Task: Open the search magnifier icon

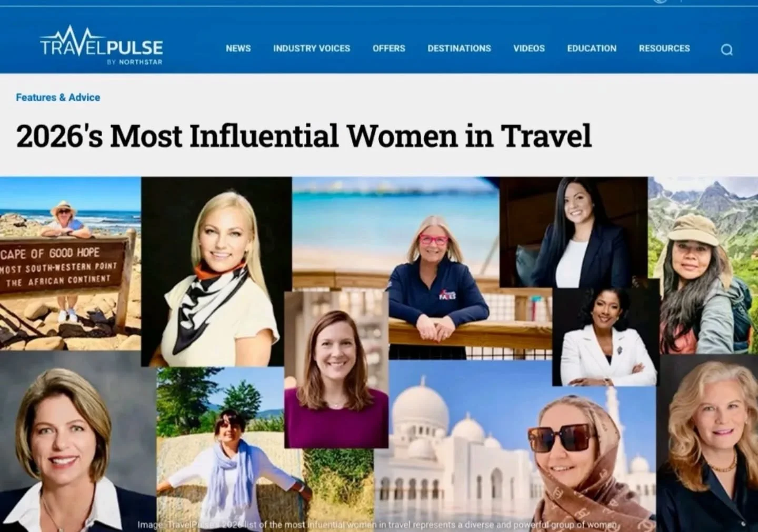Action: click(x=726, y=49)
